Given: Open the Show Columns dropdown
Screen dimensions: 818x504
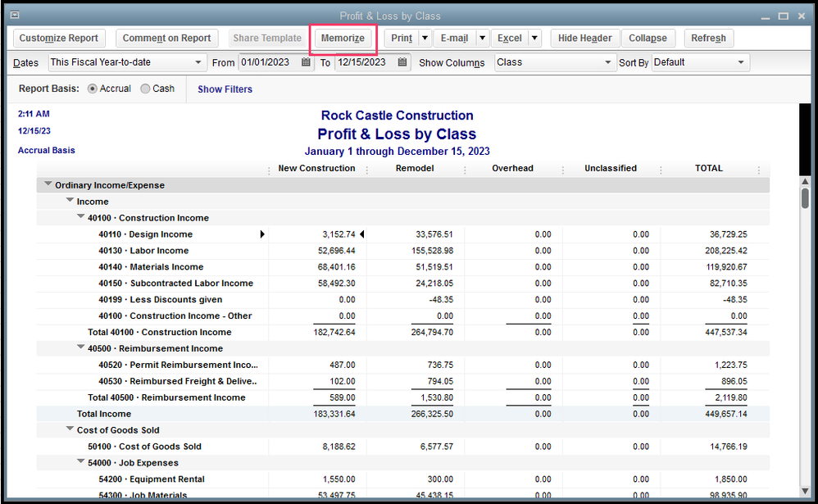Looking at the screenshot, I should point(607,62).
